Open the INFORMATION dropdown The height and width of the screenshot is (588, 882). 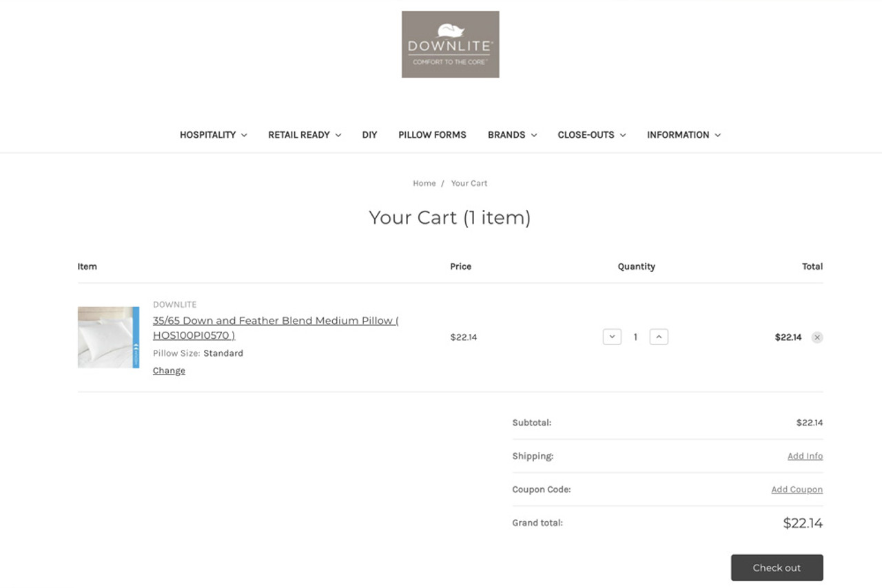684,135
